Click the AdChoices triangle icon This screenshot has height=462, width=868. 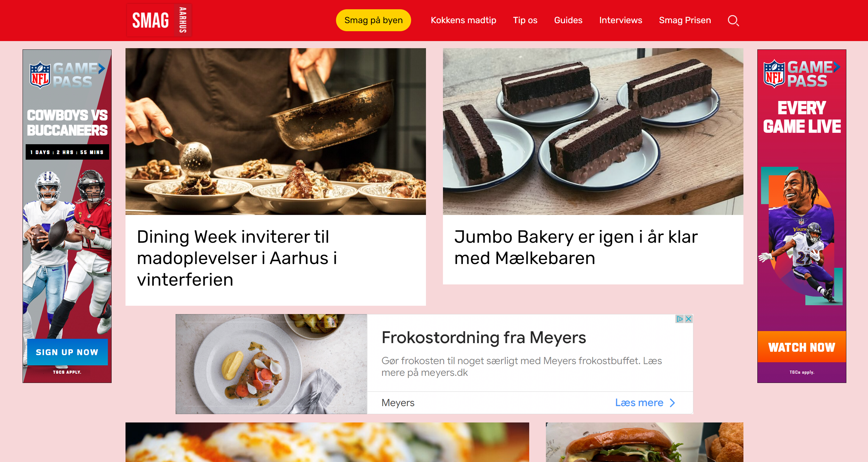coord(680,318)
